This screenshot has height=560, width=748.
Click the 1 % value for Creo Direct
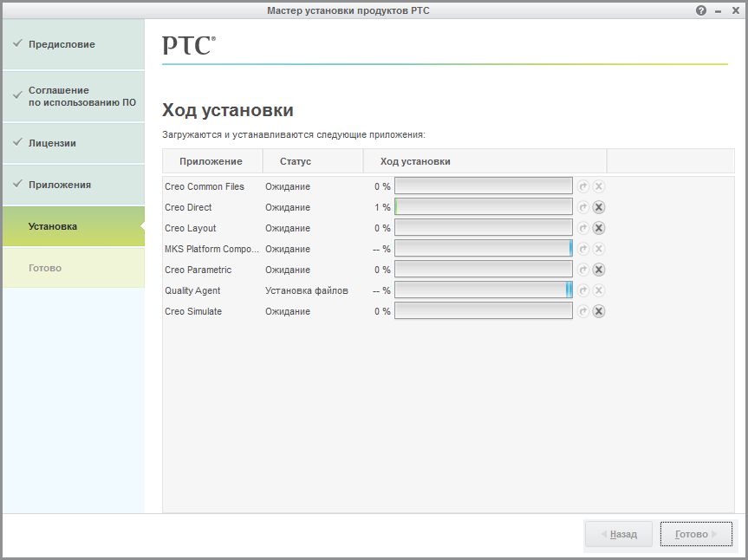[x=382, y=207]
